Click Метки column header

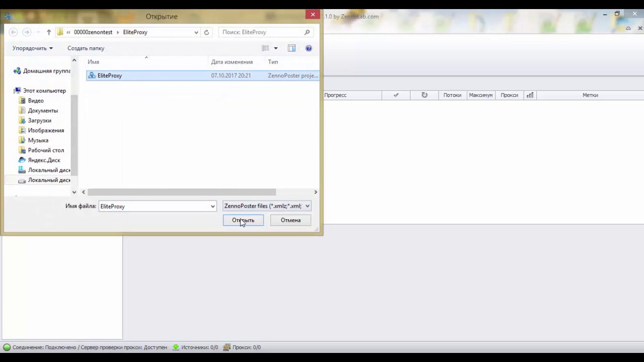click(590, 95)
